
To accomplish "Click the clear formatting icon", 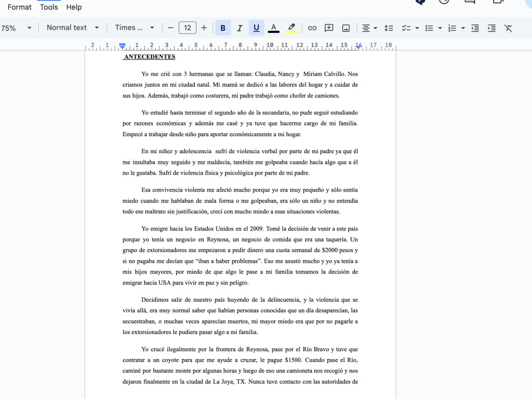I will [x=508, y=28].
